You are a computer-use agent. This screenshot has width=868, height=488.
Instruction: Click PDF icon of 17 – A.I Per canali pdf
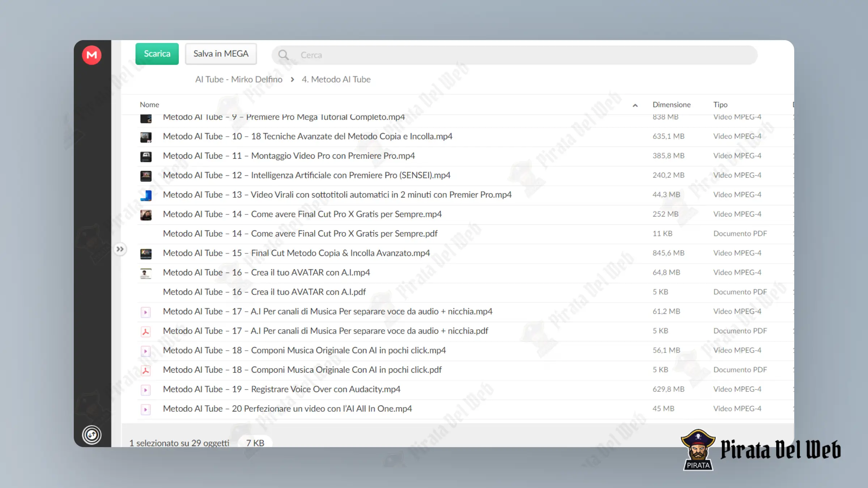pos(146,332)
